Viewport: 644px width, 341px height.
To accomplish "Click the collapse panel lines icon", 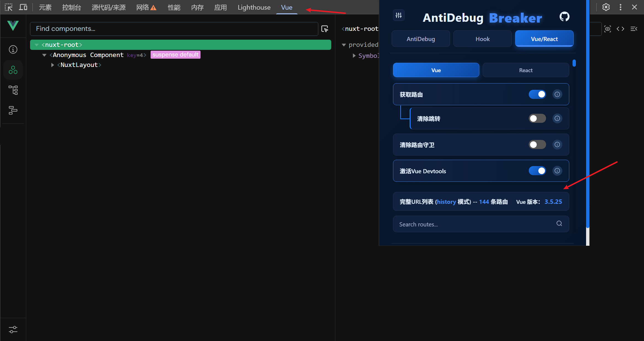I will [x=634, y=29].
